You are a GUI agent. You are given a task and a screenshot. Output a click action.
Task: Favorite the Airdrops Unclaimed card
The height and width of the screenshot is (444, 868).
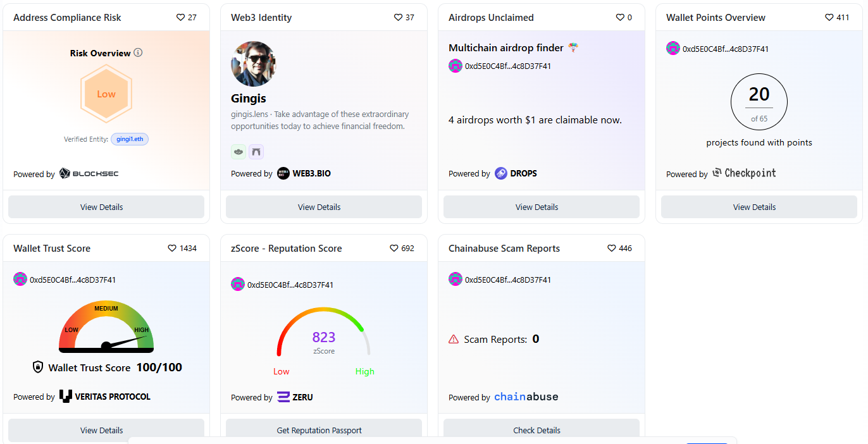point(620,18)
